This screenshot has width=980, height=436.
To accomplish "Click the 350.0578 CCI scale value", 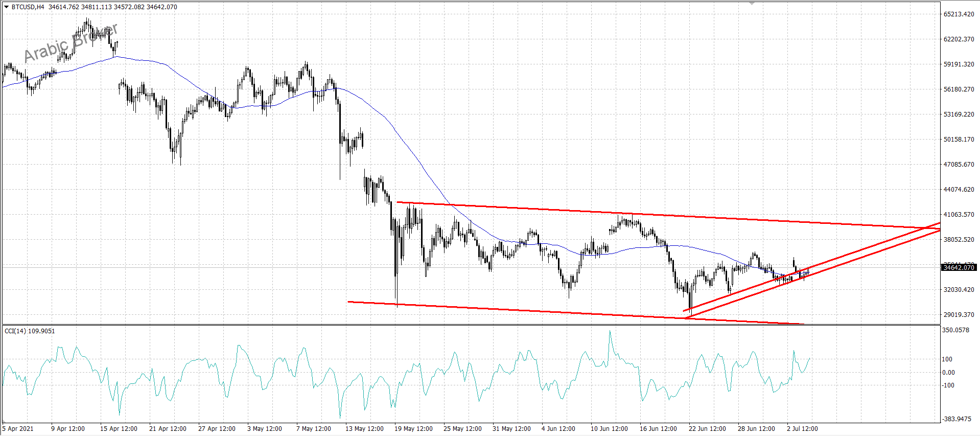I will (955, 330).
